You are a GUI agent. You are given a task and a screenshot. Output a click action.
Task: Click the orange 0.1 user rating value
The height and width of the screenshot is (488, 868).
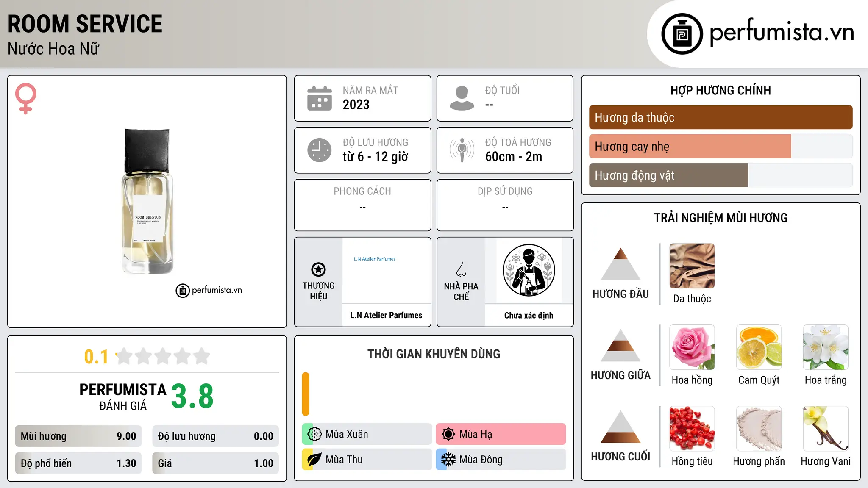[x=96, y=357]
